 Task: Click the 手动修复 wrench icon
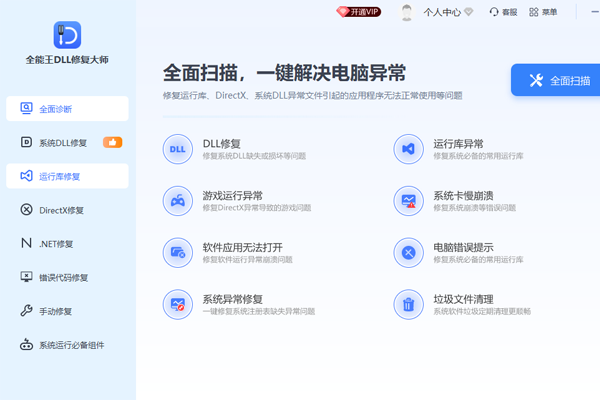point(26,310)
